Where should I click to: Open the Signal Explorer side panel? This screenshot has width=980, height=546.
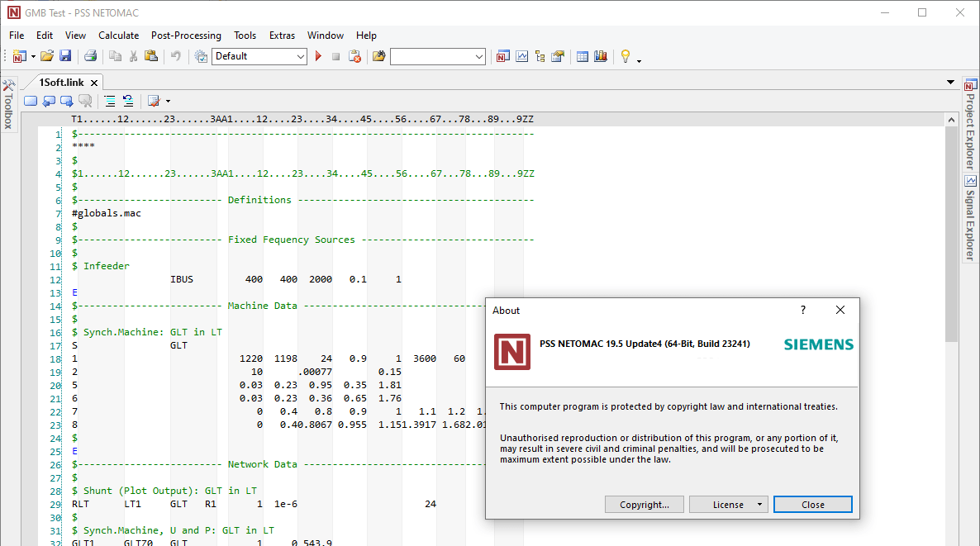[x=970, y=218]
